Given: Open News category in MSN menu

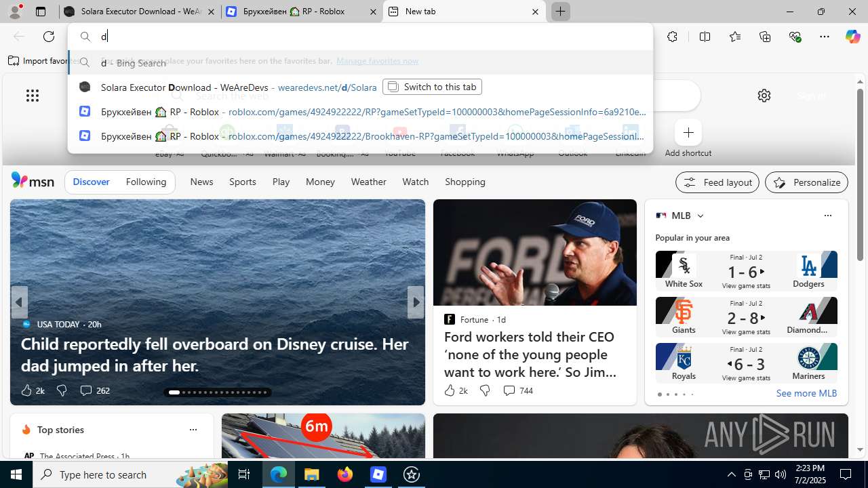Looking at the screenshot, I should click(x=201, y=182).
